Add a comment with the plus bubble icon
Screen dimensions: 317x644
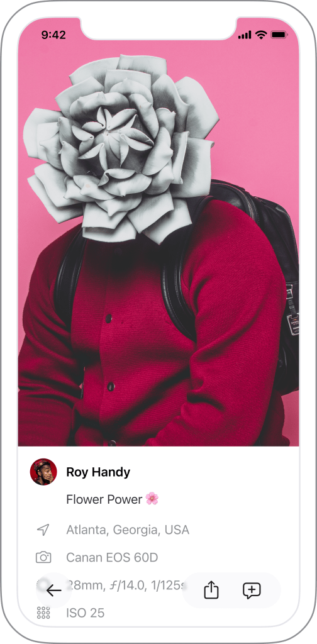point(252,591)
